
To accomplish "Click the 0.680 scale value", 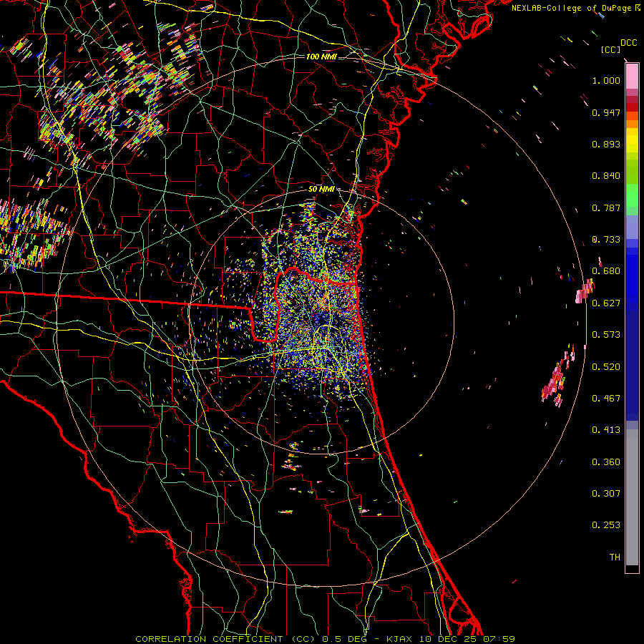I will 606,271.
